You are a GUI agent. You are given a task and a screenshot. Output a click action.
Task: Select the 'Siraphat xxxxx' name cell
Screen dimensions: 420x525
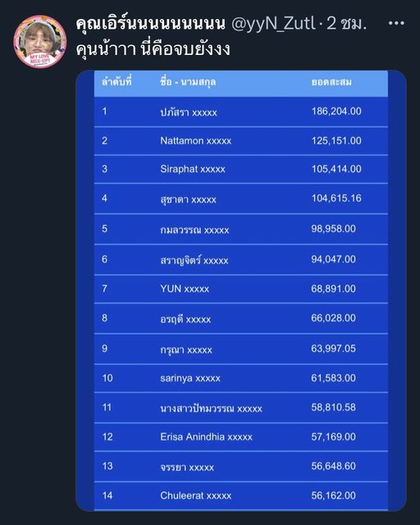pyautogui.click(x=193, y=169)
